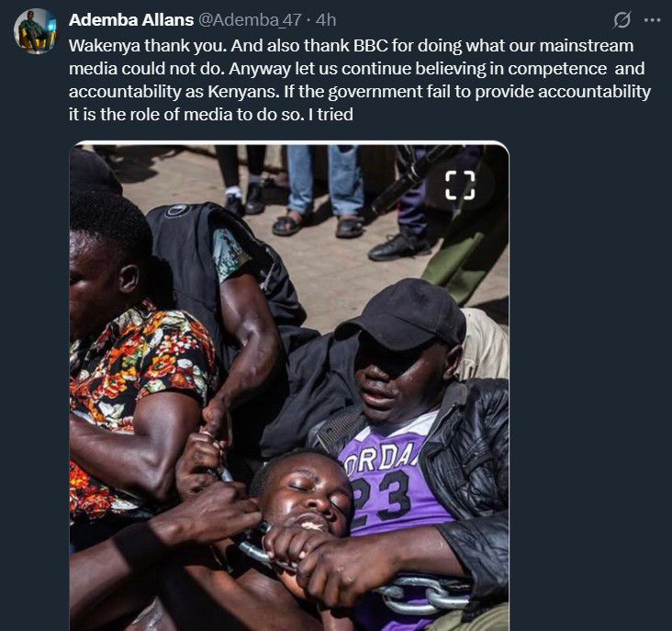Click the sandaled feet at photo top
The width and height of the screenshot is (672, 631).
click(318, 225)
